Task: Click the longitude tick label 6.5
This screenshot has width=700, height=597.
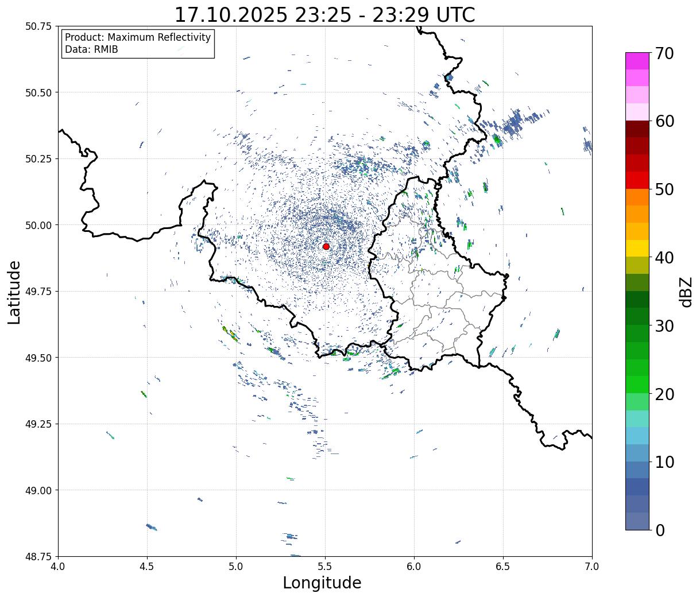Action: [x=503, y=567]
